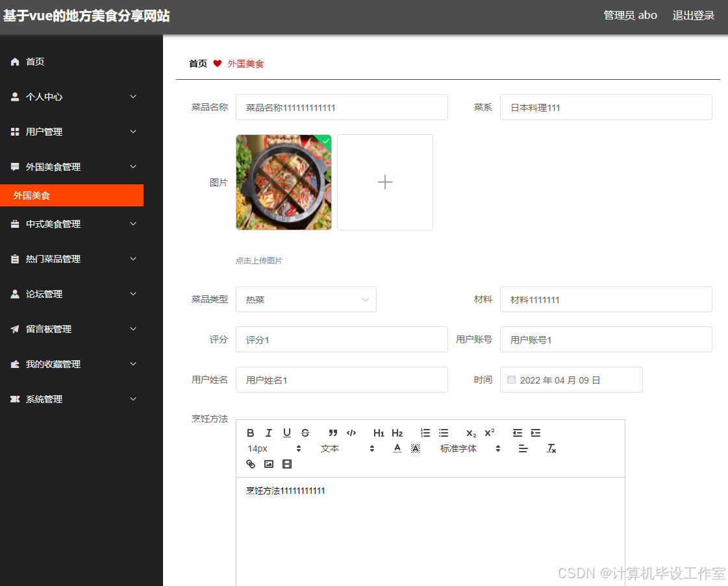728x586 pixels.
Task: Insert hyperlink in editor
Action: pos(250,464)
